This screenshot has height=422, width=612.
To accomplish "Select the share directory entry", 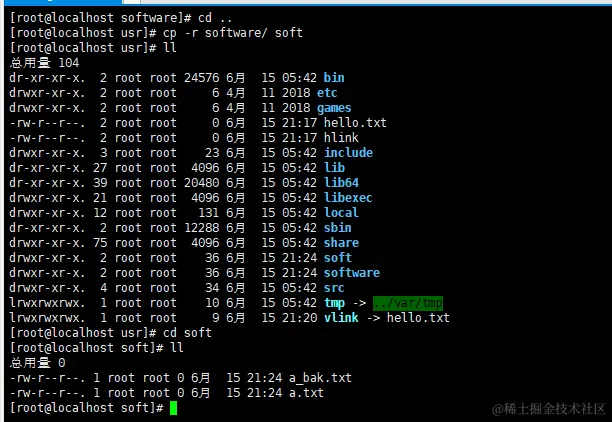I will point(341,243).
